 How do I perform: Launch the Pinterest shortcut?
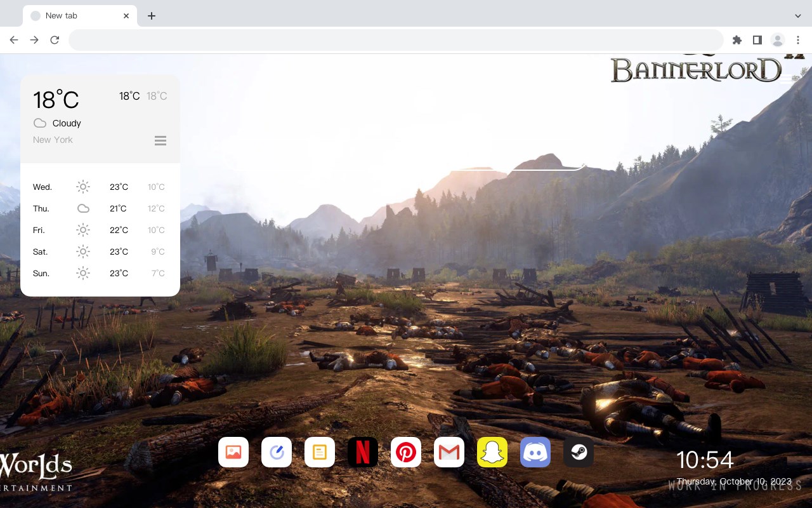click(406, 452)
